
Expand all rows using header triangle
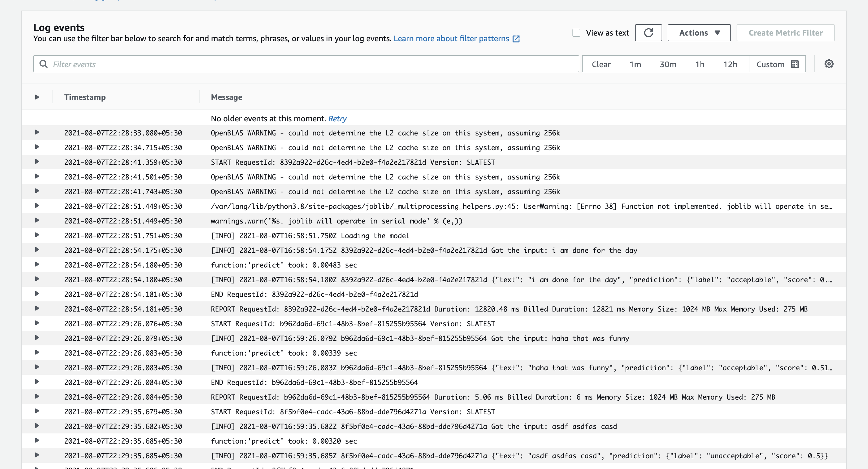point(37,97)
